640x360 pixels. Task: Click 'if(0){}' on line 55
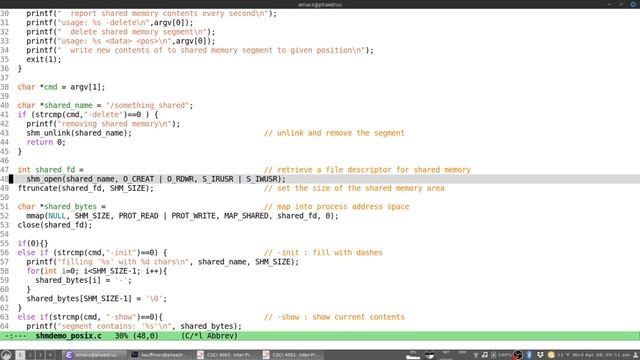(x=33, y=243)
